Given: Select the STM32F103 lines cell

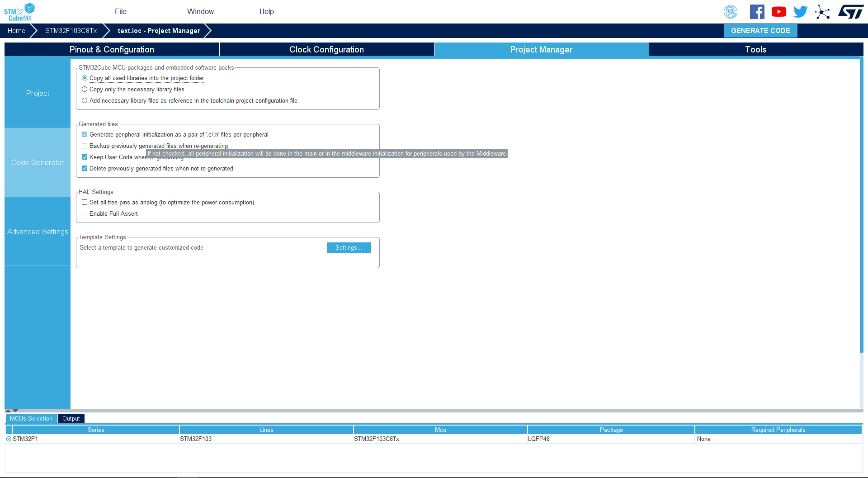Looking at the screenshot, I should click(x=266, y=439).
